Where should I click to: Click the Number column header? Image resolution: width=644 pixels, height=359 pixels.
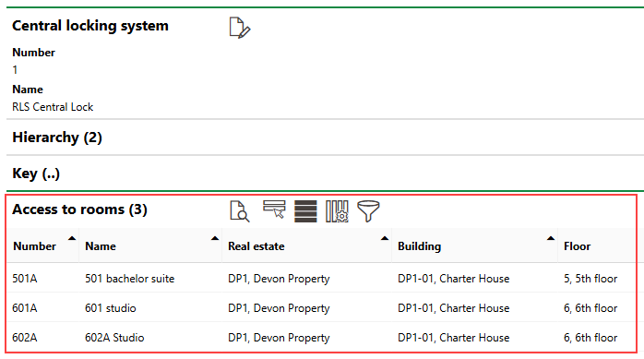click(34, 246)
